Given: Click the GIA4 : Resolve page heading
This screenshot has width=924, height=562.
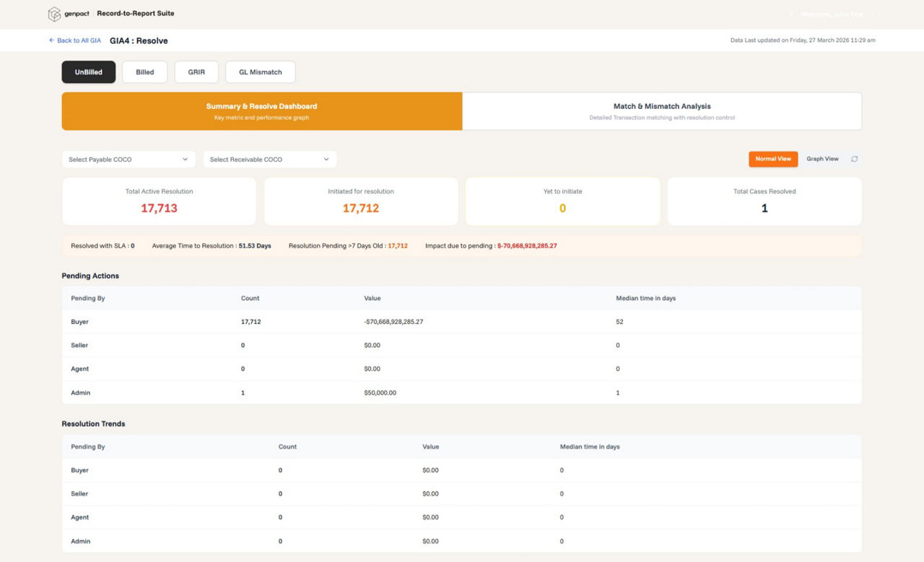Looking at the screenshot, I should pyautogui.click(x=139, y=41).
